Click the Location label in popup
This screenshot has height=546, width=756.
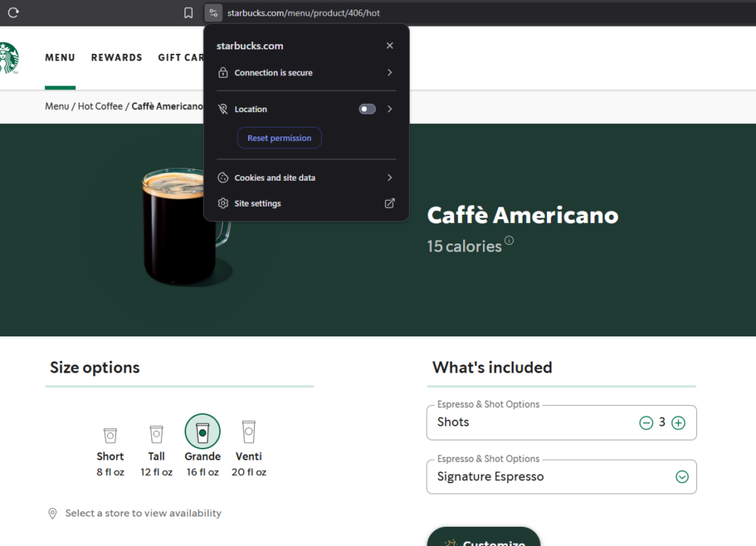coord(251,109)
